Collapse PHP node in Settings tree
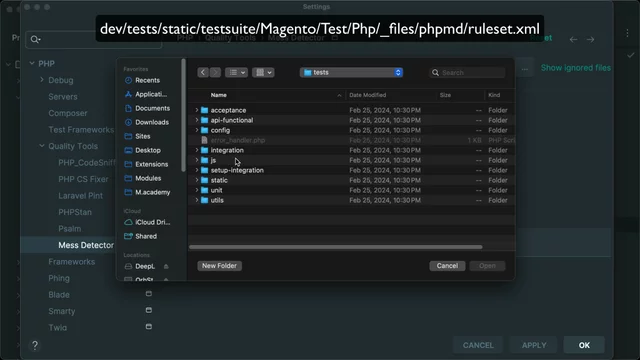The image size is (640, 360). tap(32, 63)
